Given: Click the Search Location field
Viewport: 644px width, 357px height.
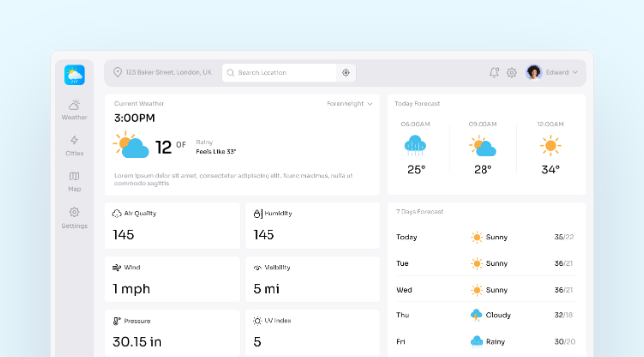Looking at the screenshot, I should pyautogui.click(x=279, y=73).
